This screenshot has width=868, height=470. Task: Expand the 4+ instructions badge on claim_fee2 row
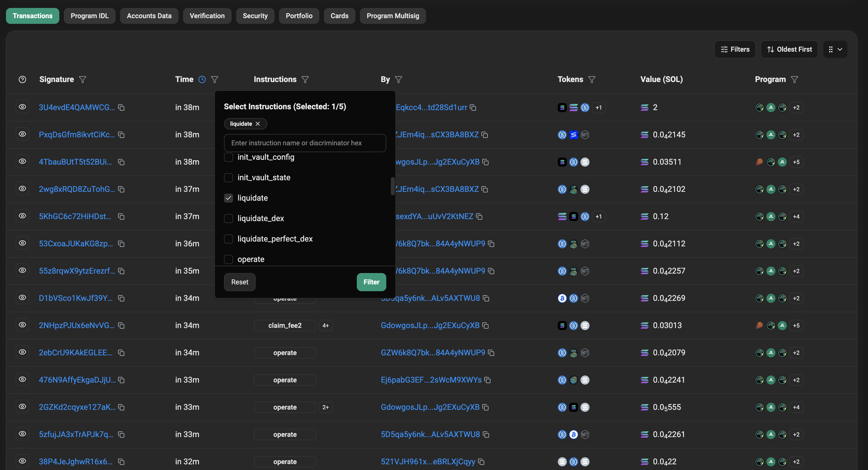click(x=326, y=326)
